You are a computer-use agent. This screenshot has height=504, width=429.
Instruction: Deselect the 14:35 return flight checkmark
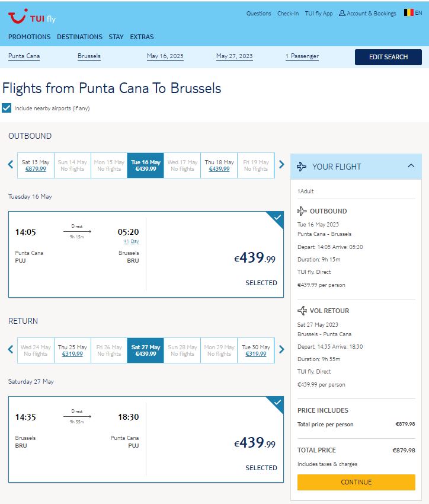pyautogui.click(x=277, y=403)
